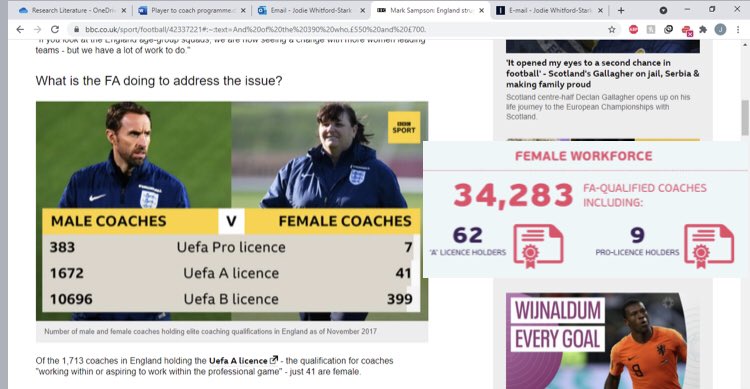Open the tab search dropdown circle

[663, 10]
